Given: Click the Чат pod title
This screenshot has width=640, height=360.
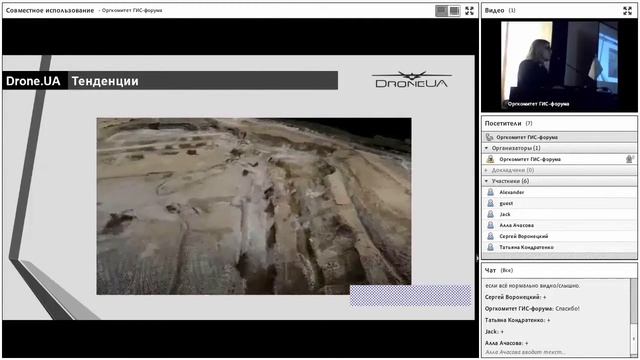Looking at the screenshot, I should tap(490, 270).
